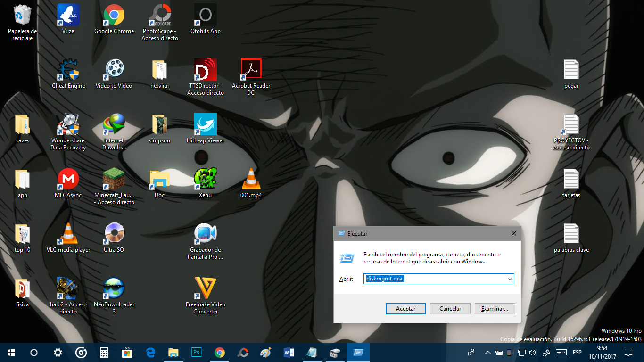Open Paint palette icon on taskbar
Screen dimensions: 644x362
(x=266, y=352)
